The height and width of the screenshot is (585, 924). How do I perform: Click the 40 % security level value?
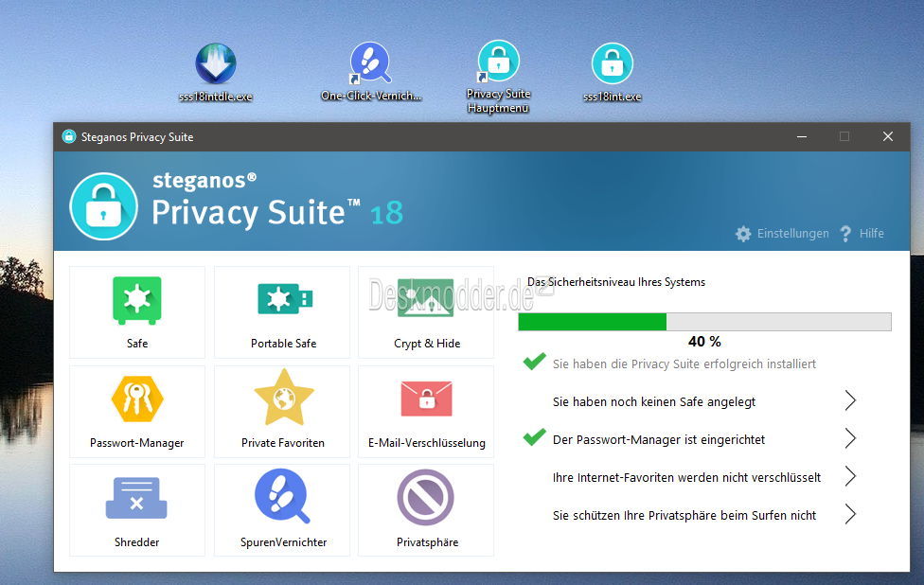704,342
